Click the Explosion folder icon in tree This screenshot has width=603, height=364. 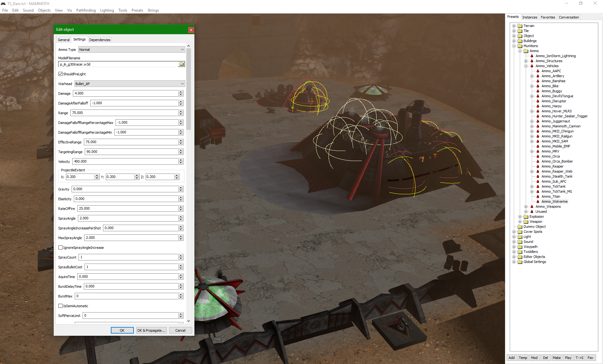click(x=526, y=217)
